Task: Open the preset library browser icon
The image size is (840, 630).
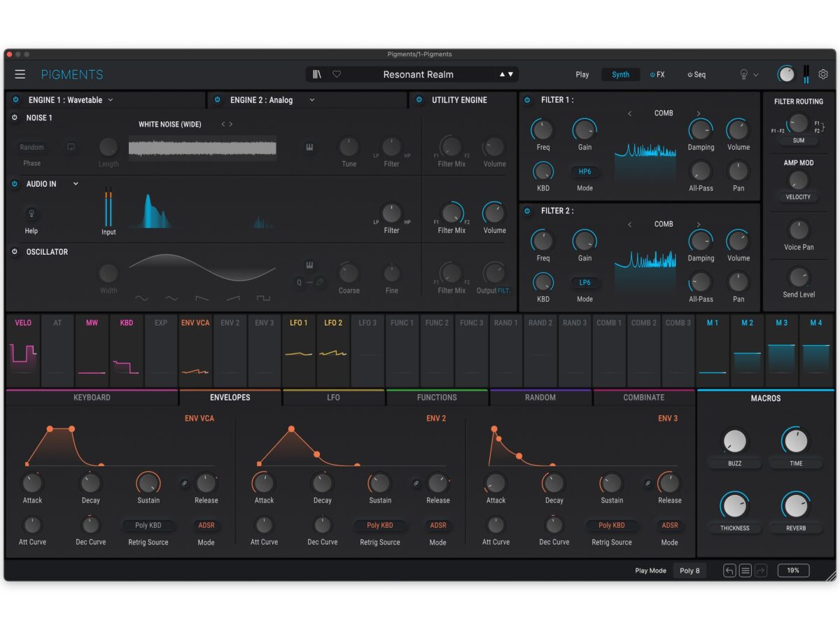Action: (317, 74)
